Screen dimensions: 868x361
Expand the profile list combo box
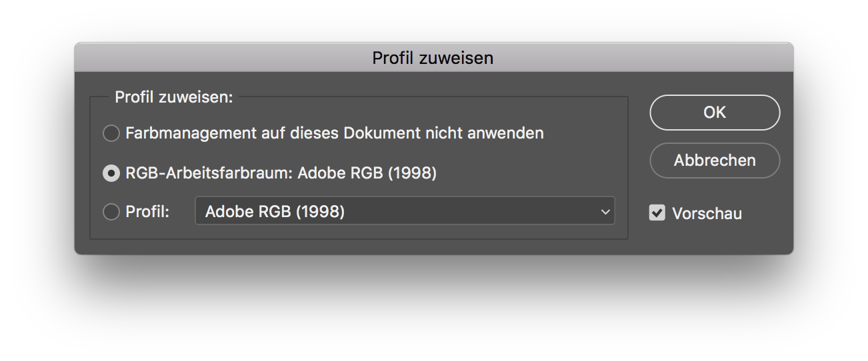[x=404, y=211]
